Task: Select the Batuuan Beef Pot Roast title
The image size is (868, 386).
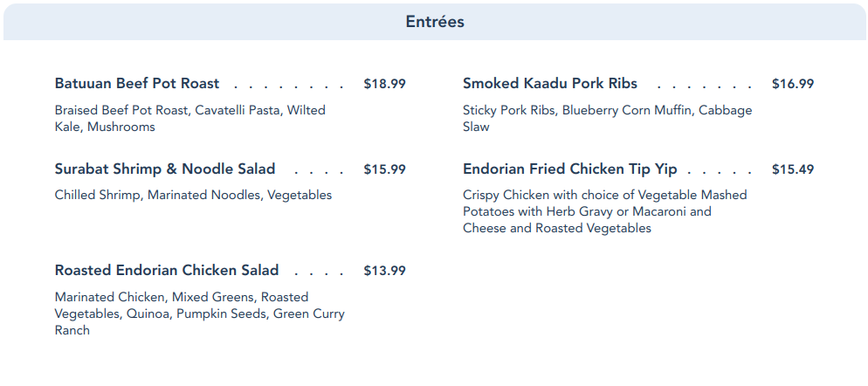Action: pos(137,84)
